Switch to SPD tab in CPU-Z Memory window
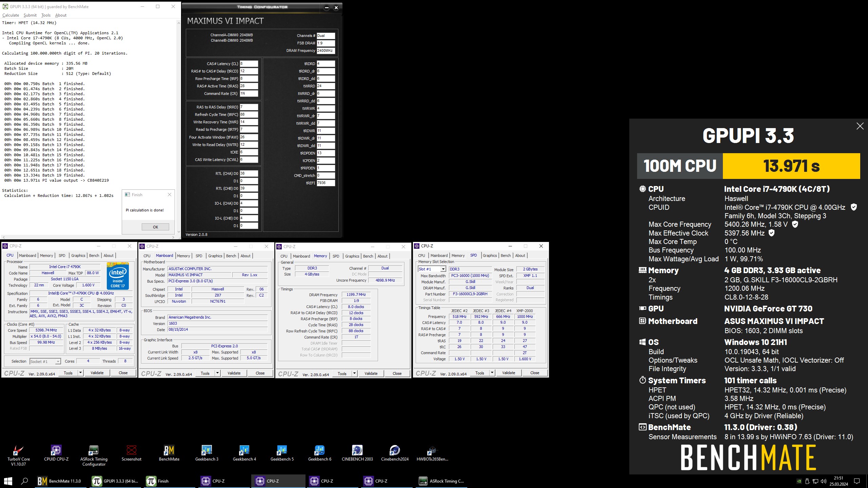Image resolution: width=868 pixels, height=488 pixels. tap(336, 256)
